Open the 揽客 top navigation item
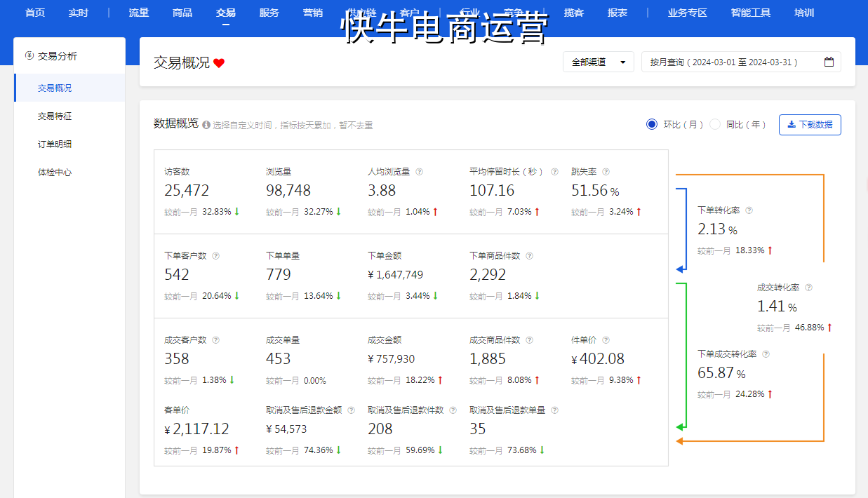The height and width of the screenshot is (498, 868). point(574,13)
